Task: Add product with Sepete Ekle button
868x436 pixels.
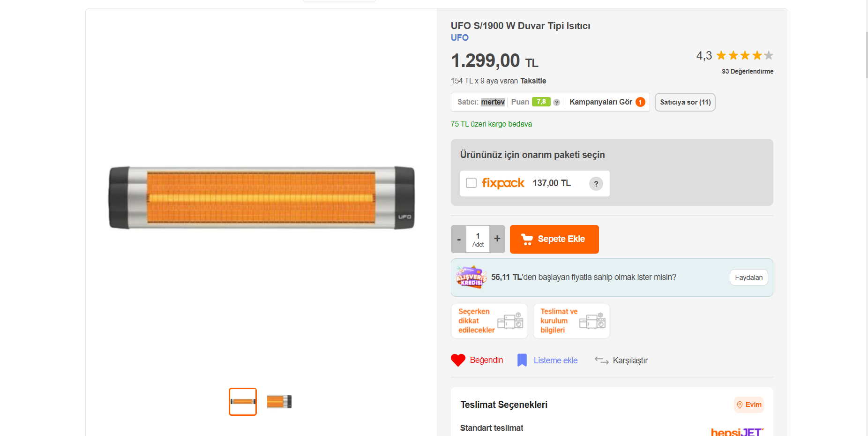Action: [x=554, y=239]
